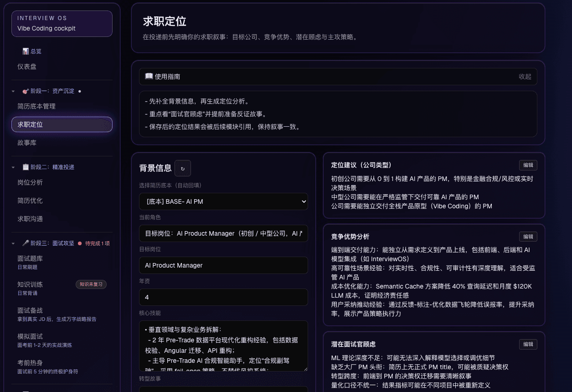572x392 pixels.
Task: Click the 求职定位 page heading
Action: coord(165,21)
